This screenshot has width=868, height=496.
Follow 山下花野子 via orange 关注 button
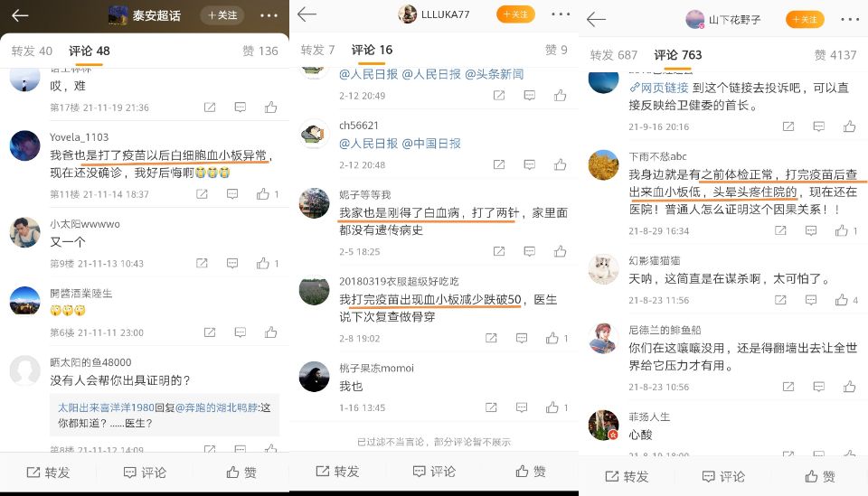[x=805, y=19]
